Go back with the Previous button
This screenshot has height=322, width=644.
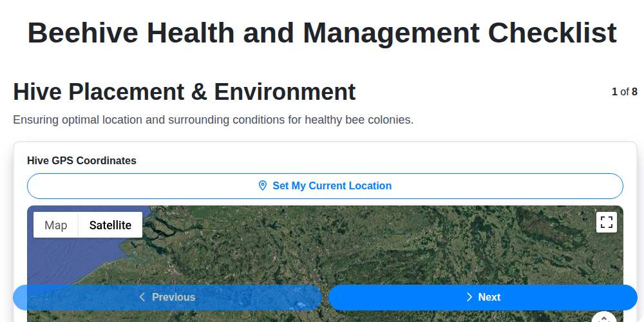[x=167, y=298]
